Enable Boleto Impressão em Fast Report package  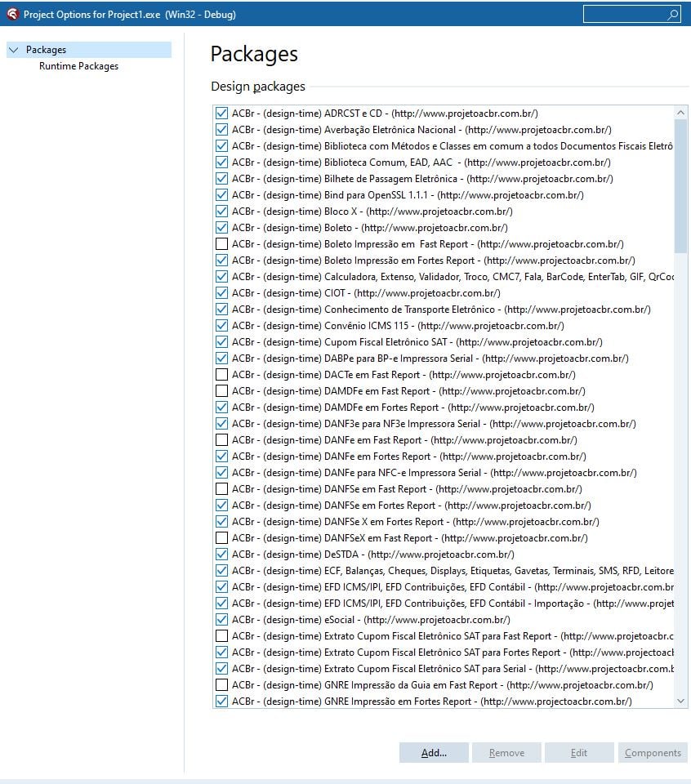[221, 244]
